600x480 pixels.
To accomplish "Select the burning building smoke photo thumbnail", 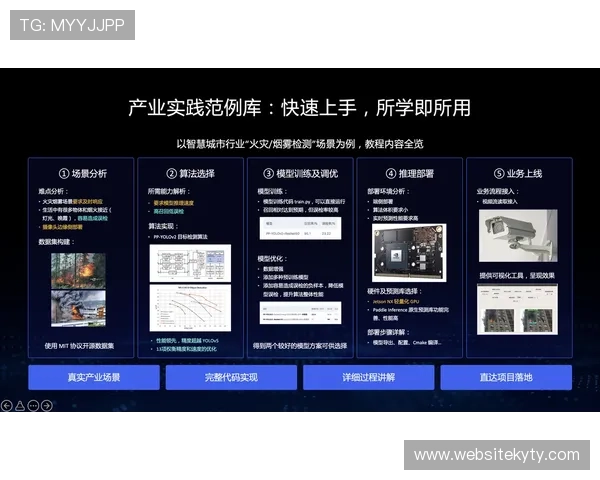I will pyautogui.click(x=78, y=308).
